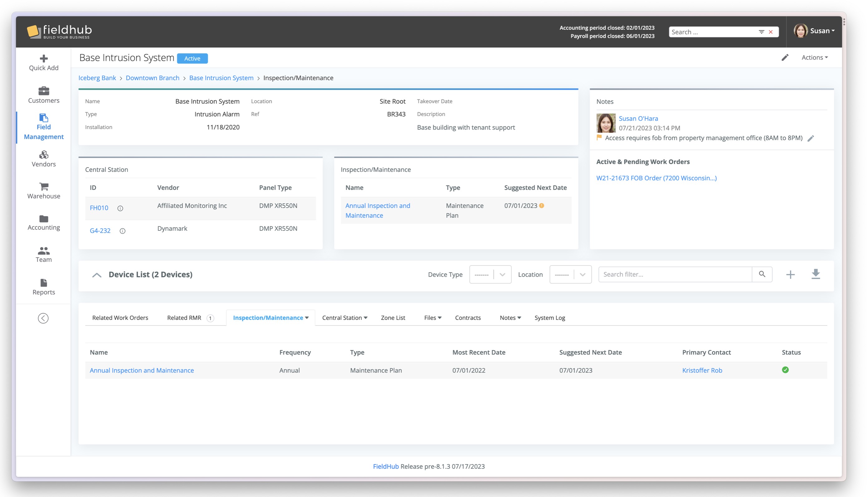Viewport: 868px width, 497px height.
Task: Open the Vendors section icon
Action: 44,155
